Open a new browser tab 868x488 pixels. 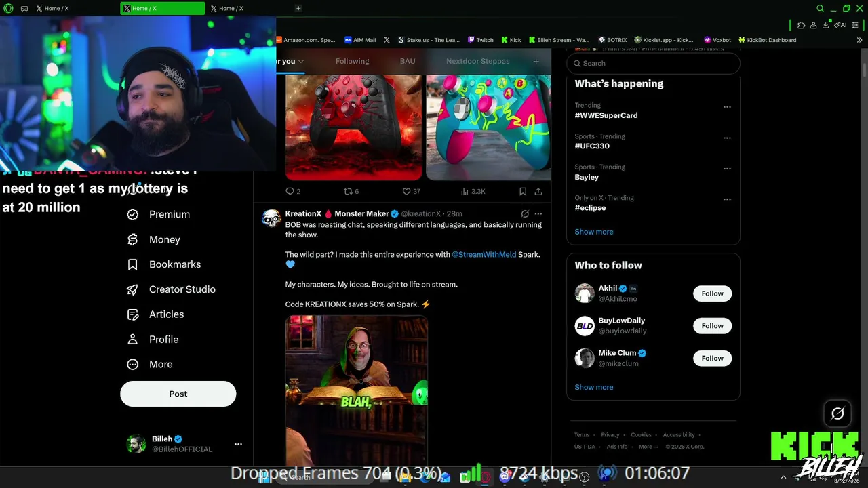298,8
